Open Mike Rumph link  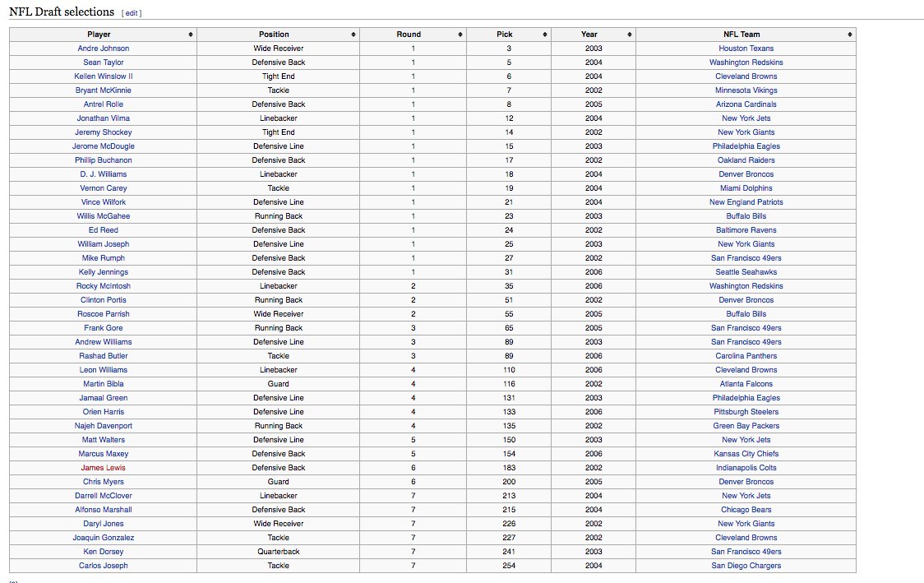tap(103, 258)
